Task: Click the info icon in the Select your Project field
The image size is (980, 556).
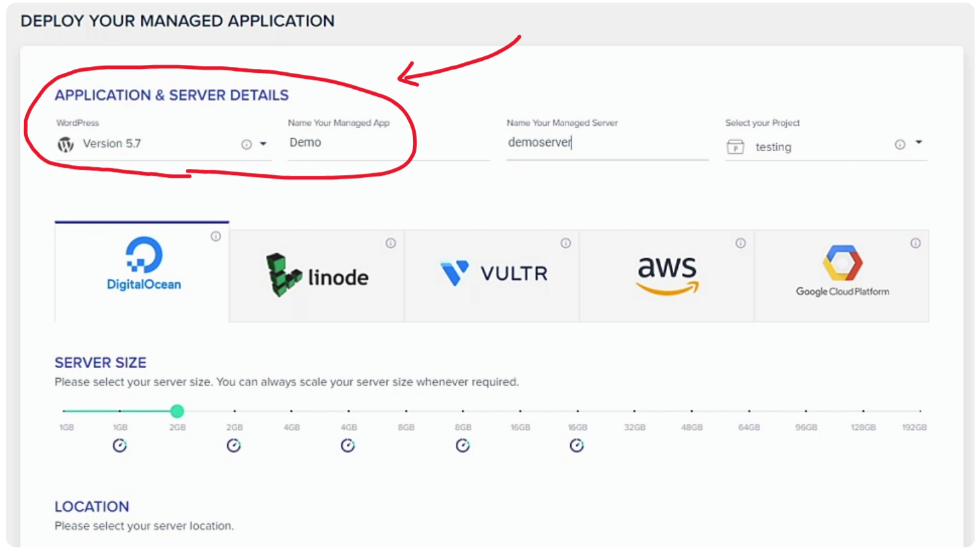Action: pyautogui.click(x=900, y=144)
